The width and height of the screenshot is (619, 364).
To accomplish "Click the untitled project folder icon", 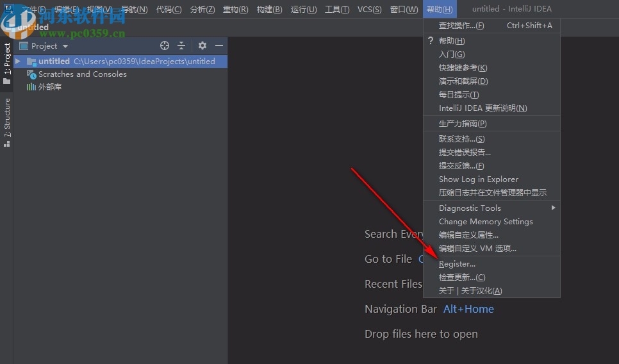I will click(31, 61).
